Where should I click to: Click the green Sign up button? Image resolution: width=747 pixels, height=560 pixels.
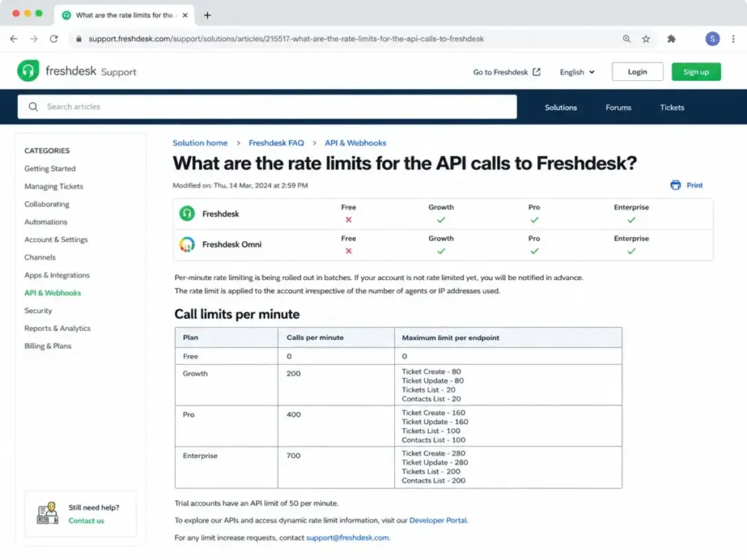(x=696, y=71)
